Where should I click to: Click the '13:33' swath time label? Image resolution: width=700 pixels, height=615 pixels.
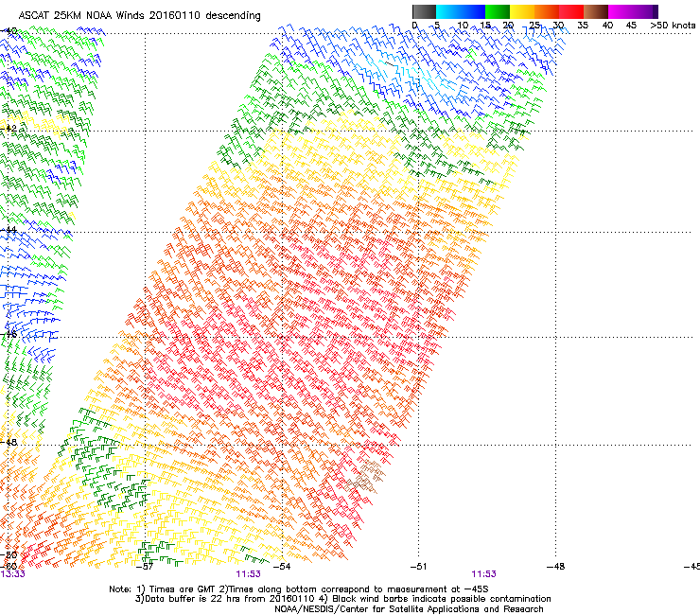[x=12, y=574]
